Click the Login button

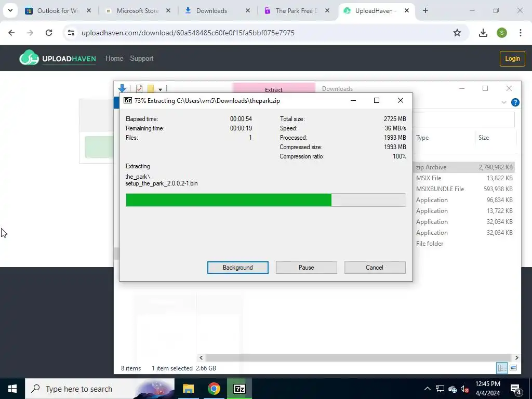(512, 58)
